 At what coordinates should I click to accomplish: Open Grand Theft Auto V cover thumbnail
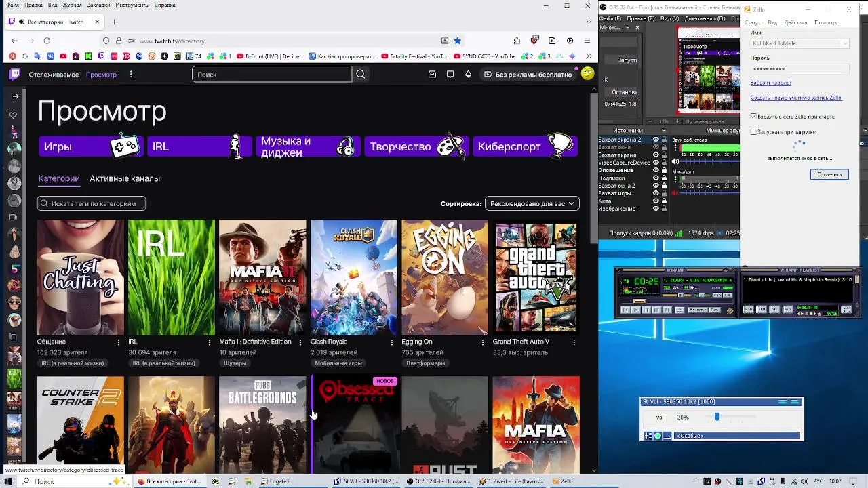point(536,277)
